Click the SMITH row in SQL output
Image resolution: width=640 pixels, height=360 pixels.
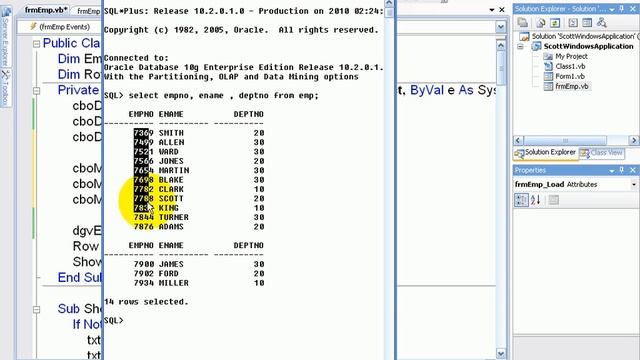click(199, 133)
